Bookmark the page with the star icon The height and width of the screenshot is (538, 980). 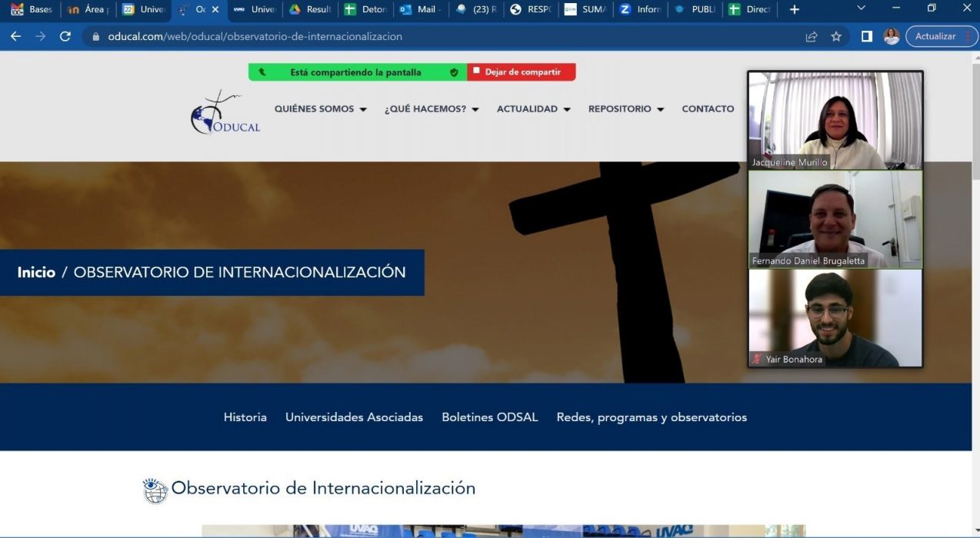click(x=836, y=35)
